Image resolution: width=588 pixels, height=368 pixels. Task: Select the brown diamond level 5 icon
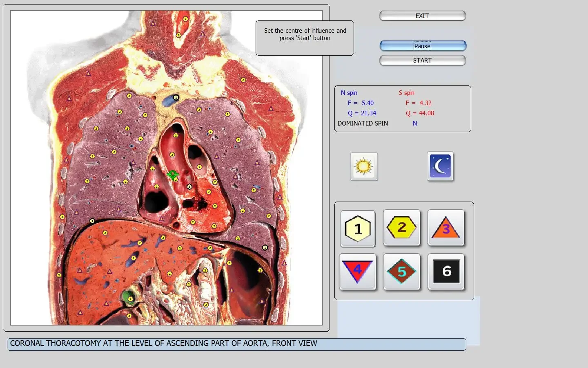click(x=402, y=272)
